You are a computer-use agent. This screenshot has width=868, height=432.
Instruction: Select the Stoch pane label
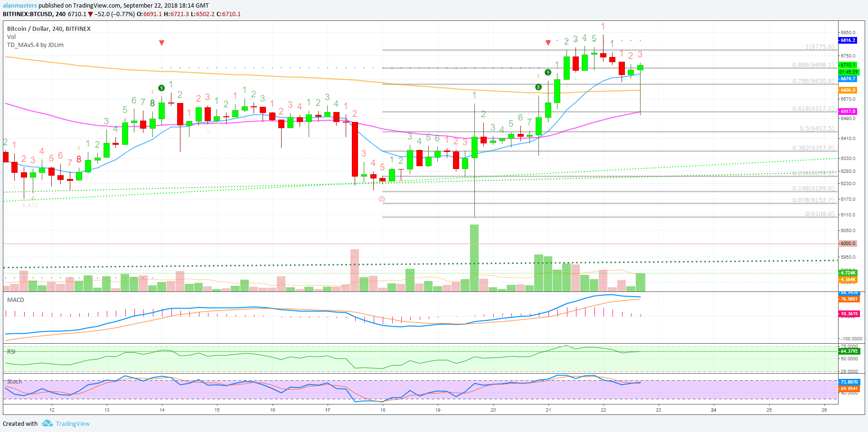(x=14, y=382)
